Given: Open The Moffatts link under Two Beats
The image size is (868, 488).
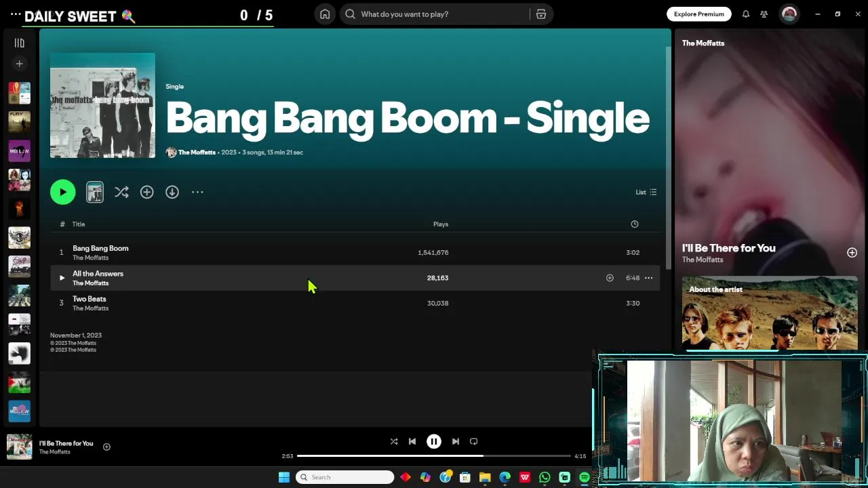Looking at the screenshot, I should click(90, 308).
